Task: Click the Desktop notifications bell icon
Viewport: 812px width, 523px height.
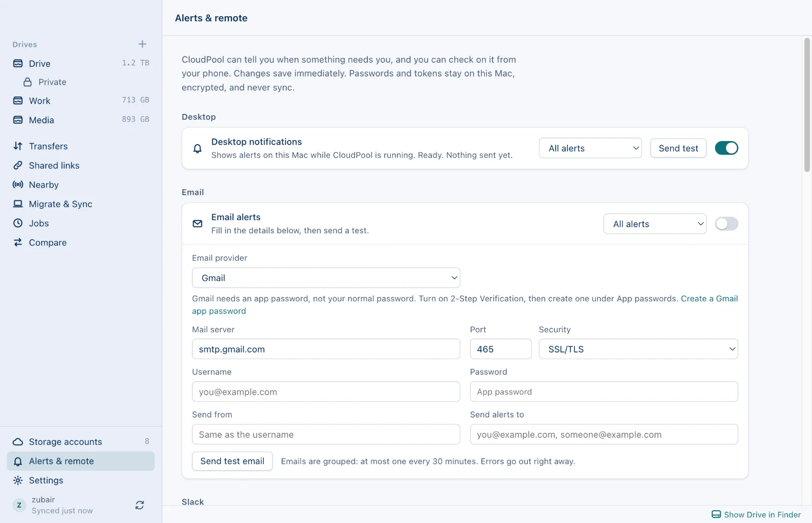Action: click(x=197, y=149)
